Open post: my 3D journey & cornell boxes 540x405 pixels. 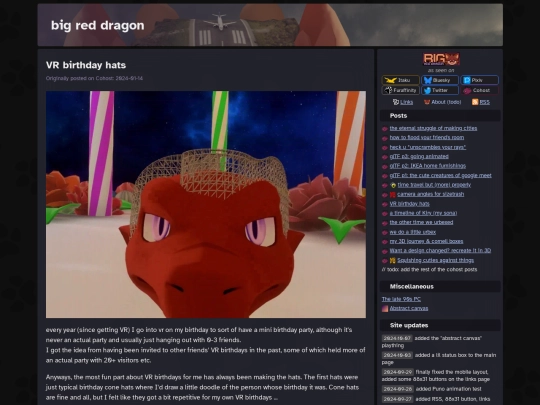(426, 241)
